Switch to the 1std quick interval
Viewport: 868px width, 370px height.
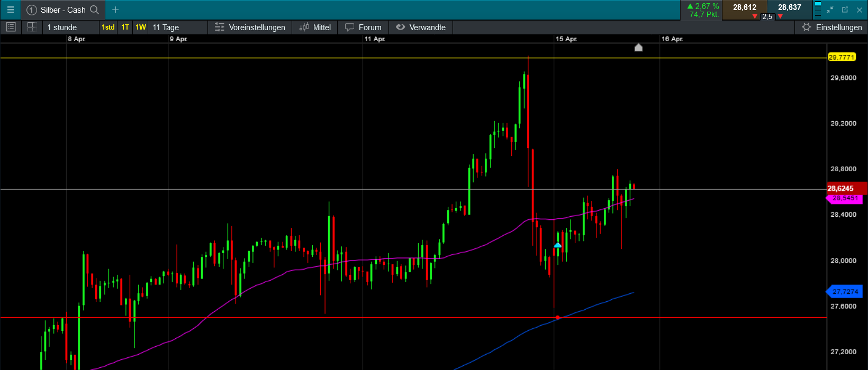[108, 27]
